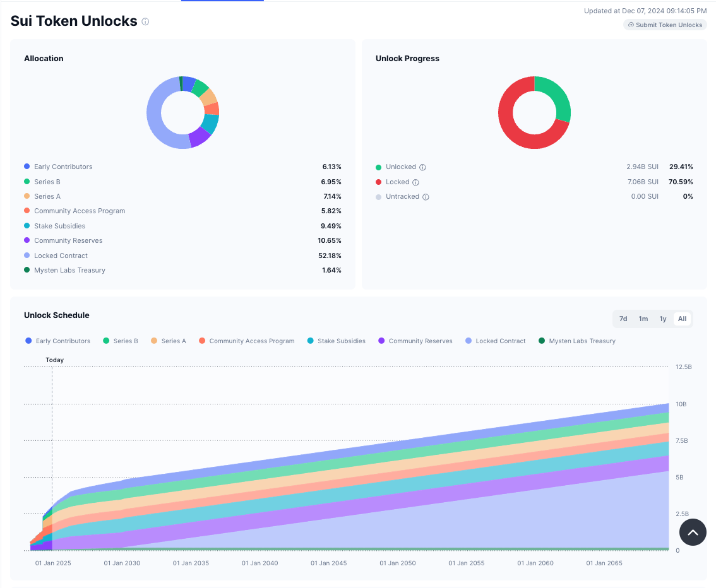Tap the scroll-to-top arrow button
This screenshot has width=716, height=588.
[x=693, y=532]
